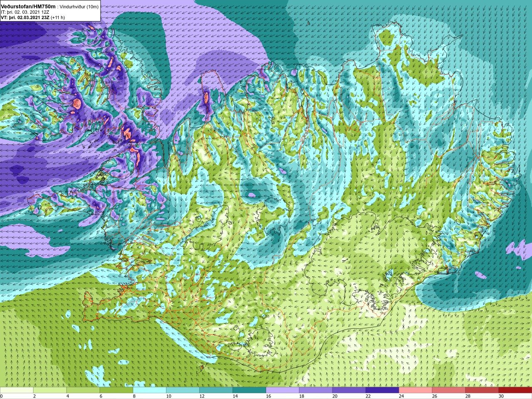Click the salmon 26–28 legend segment

click(x=449, y=390)
